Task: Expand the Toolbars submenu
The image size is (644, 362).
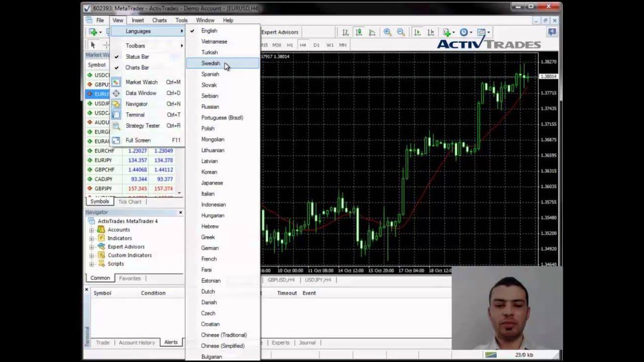Action: click(147, 46)
